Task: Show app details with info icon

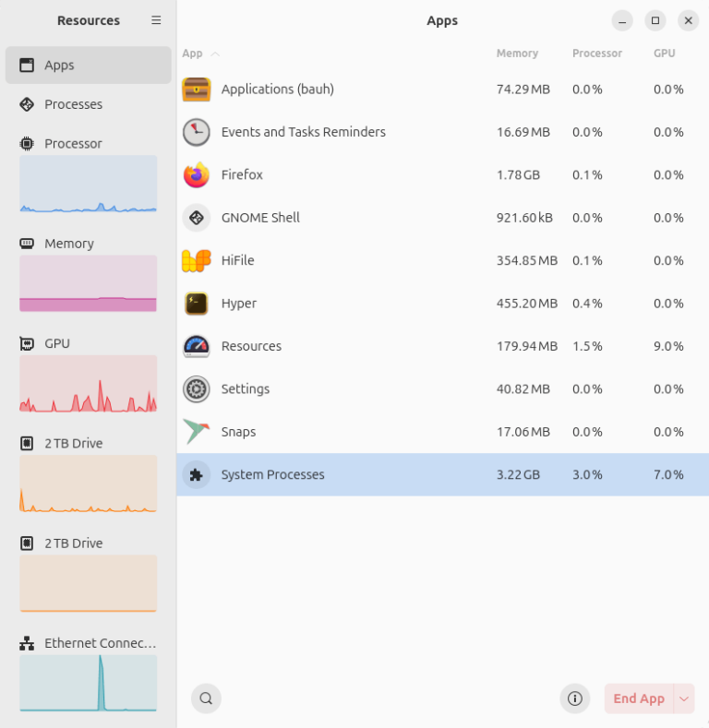Action: pos(574,698)
